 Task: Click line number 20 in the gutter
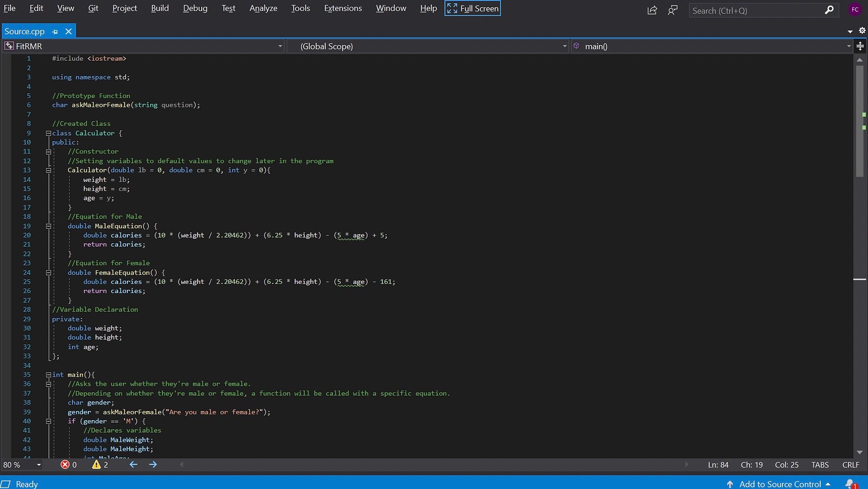(x=27, y=235)
